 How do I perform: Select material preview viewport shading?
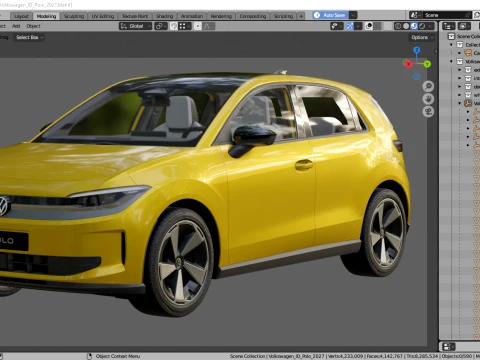coord(414,26)
